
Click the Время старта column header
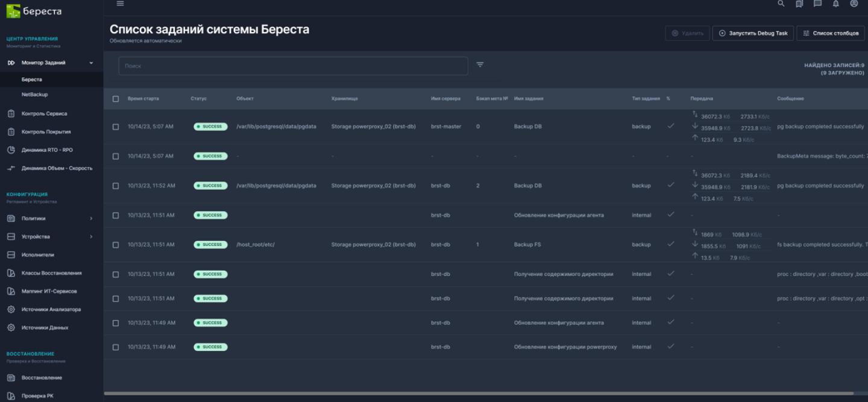click(x=143, y=99)
